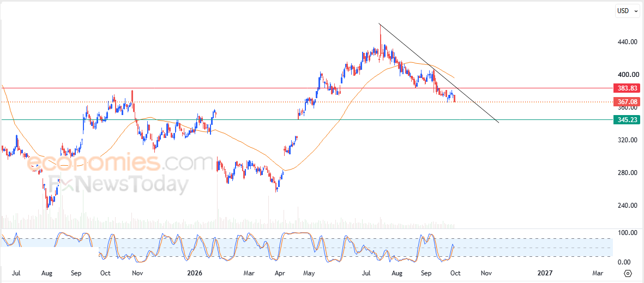This screenshot has height=283, width=644.
Task: Select the orange 367.08 price label
Action: coord(627,101)
